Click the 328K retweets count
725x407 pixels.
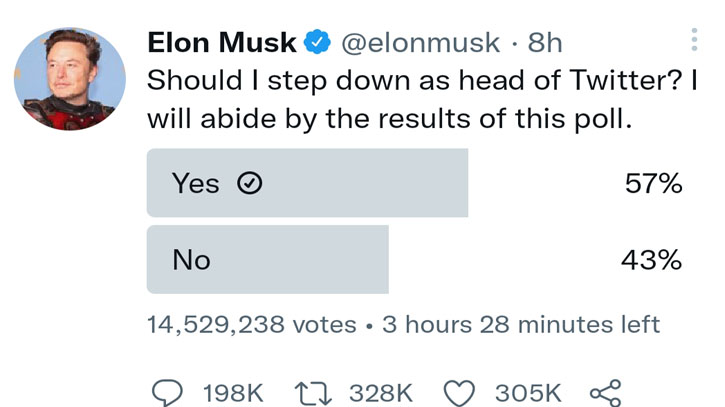point(381,392)
